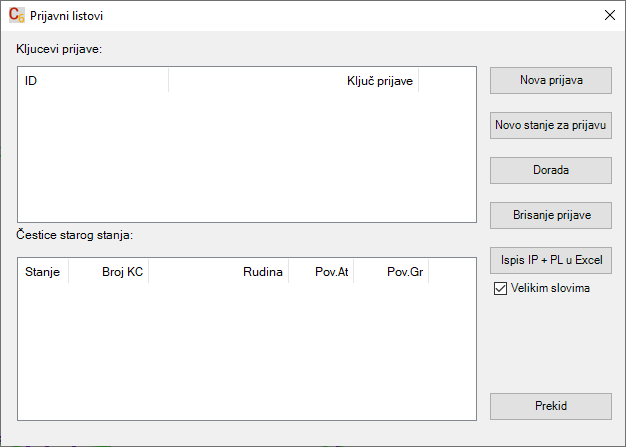The image size is (626, 447).
Task: Select the Rudina column header
Action: [218, 272]
